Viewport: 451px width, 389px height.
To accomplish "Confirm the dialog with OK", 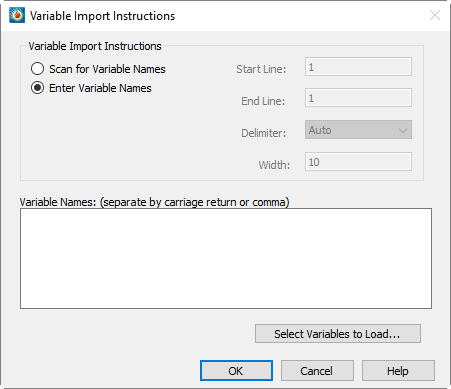I will [x=236, y=371].
